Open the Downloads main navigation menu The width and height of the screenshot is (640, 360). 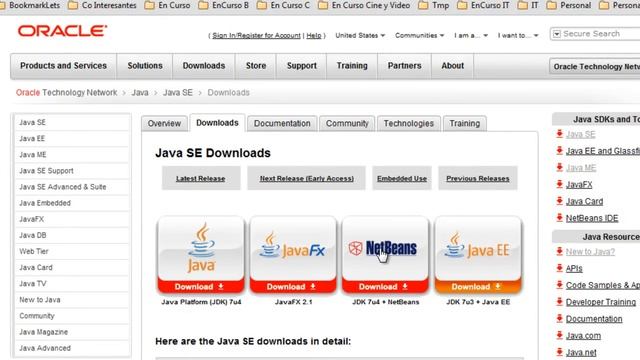(x=204, y=66)
